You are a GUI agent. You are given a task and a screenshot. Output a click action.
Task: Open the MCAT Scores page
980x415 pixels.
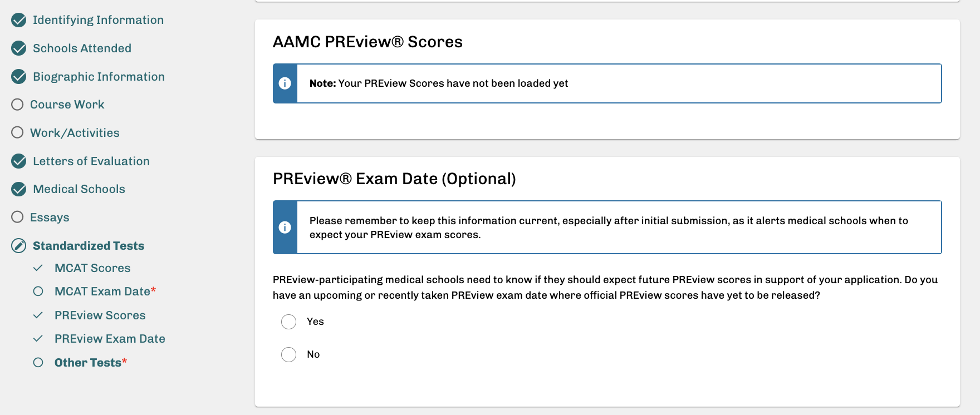click(92, 268)
